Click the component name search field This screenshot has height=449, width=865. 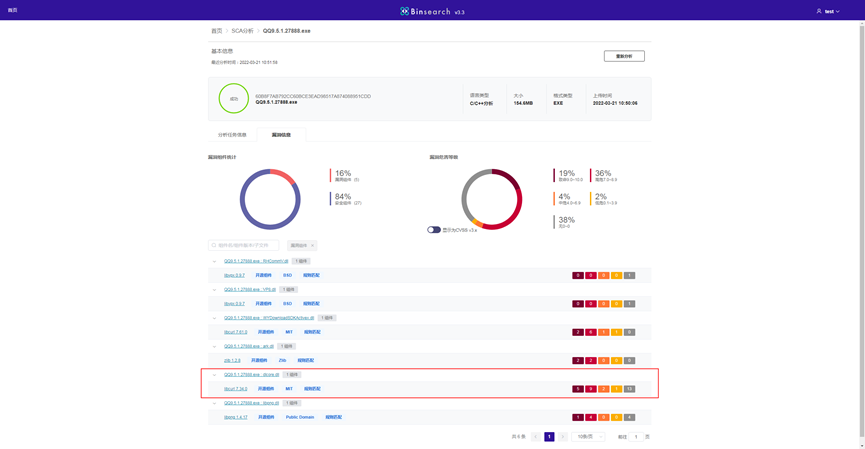[x=245, y=245]
